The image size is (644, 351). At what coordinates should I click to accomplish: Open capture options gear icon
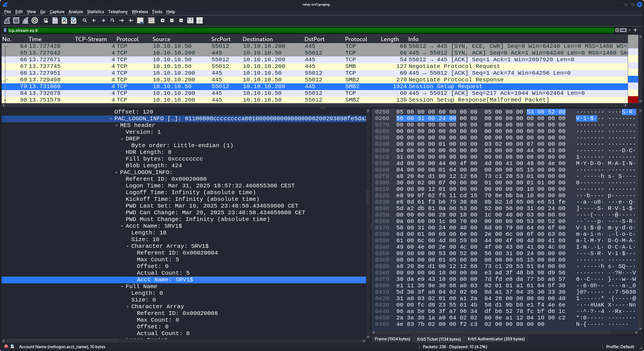tap(35, 20)
